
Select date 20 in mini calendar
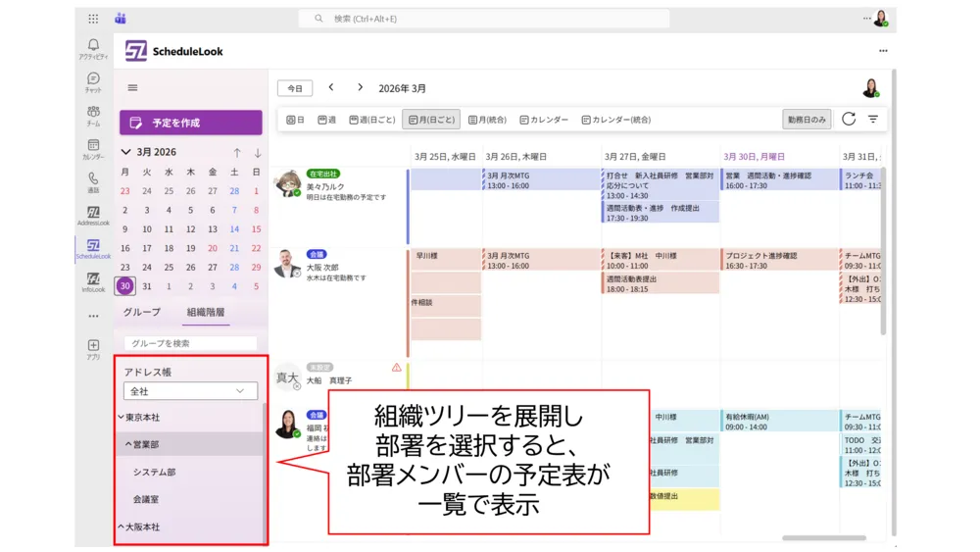tap(213, 248)
